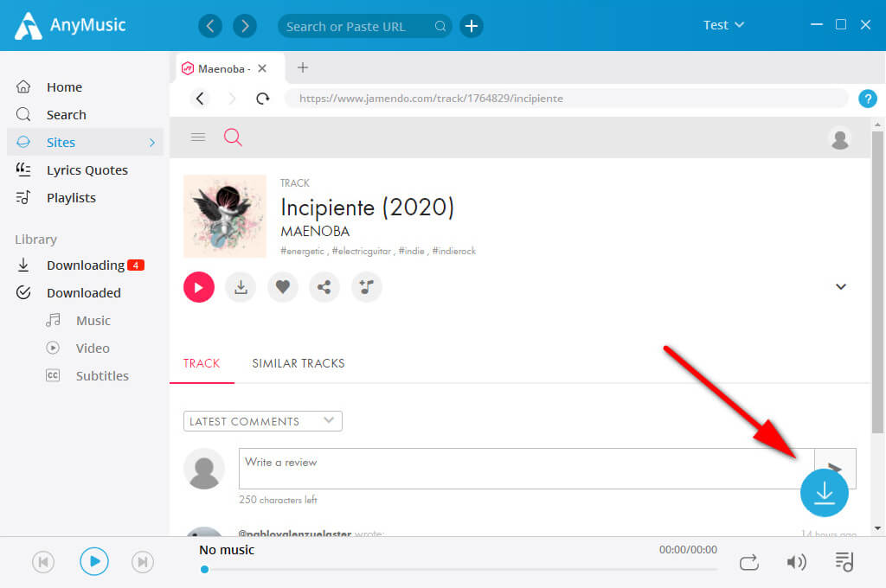Click the jamendo.com address bar
The width and height of the screenshot is (886, 588).
point(566,99)
